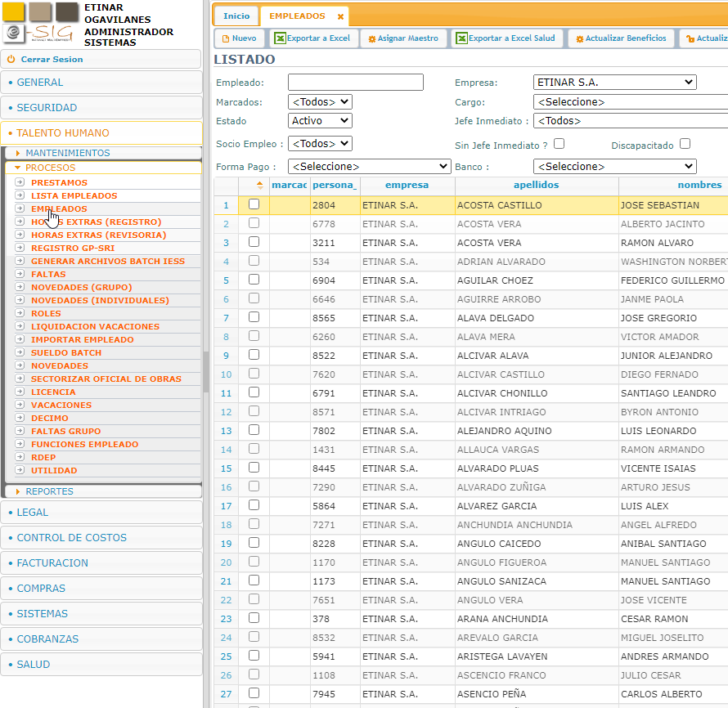The image size is (728, 708).
Task: Click the sort arrow in the table header
Action: click(260, 185)
